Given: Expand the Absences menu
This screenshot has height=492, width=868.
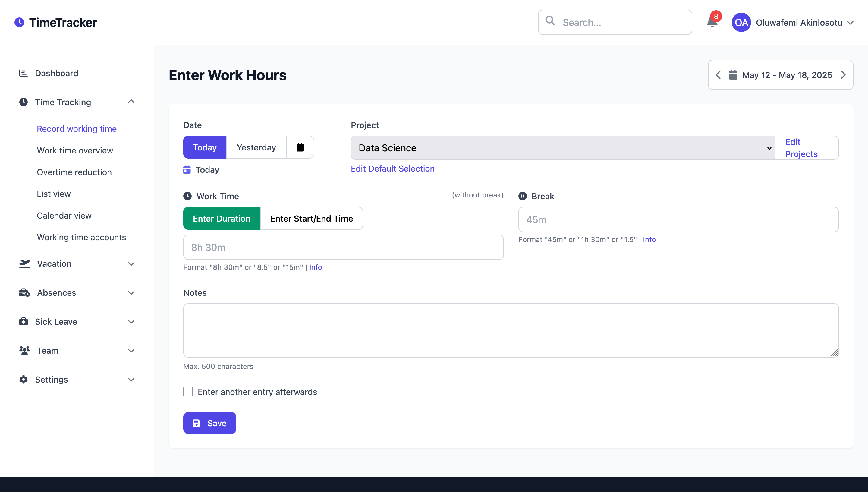Looking at the screenshot, I should tap(131, 293).
